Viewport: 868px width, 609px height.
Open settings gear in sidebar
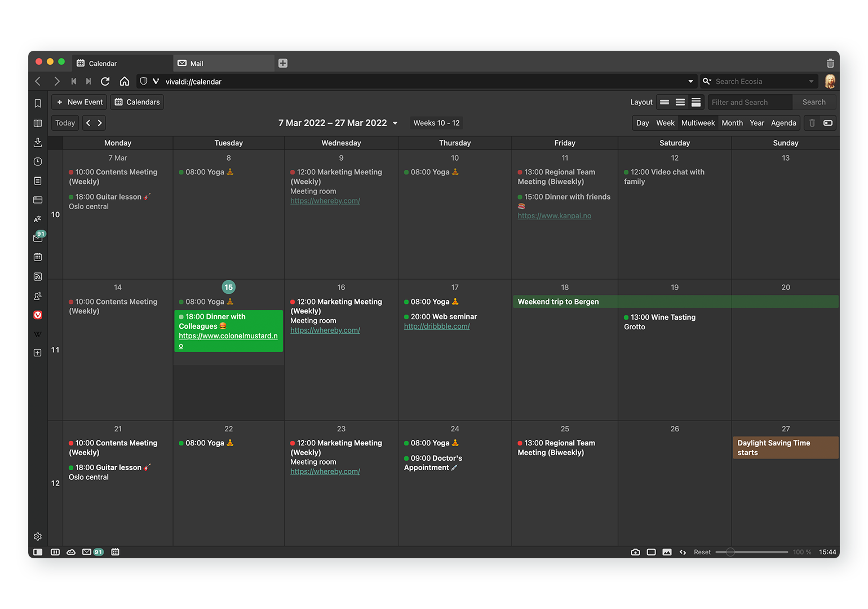pyautogui.click(x=38, y=537)
